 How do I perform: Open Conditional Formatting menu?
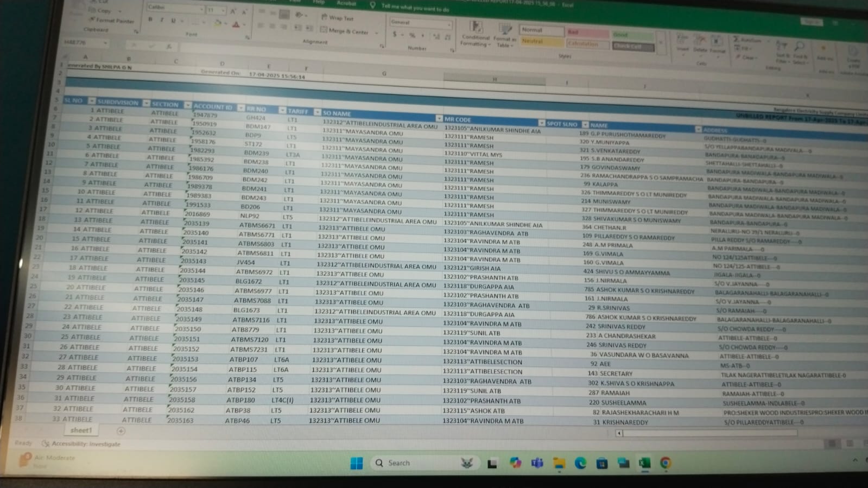tap(476, 34)
